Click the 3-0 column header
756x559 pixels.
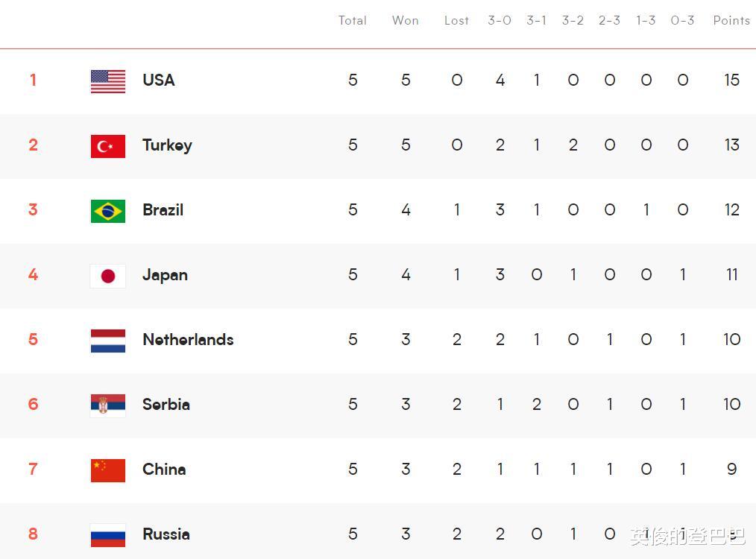(500, 21)
